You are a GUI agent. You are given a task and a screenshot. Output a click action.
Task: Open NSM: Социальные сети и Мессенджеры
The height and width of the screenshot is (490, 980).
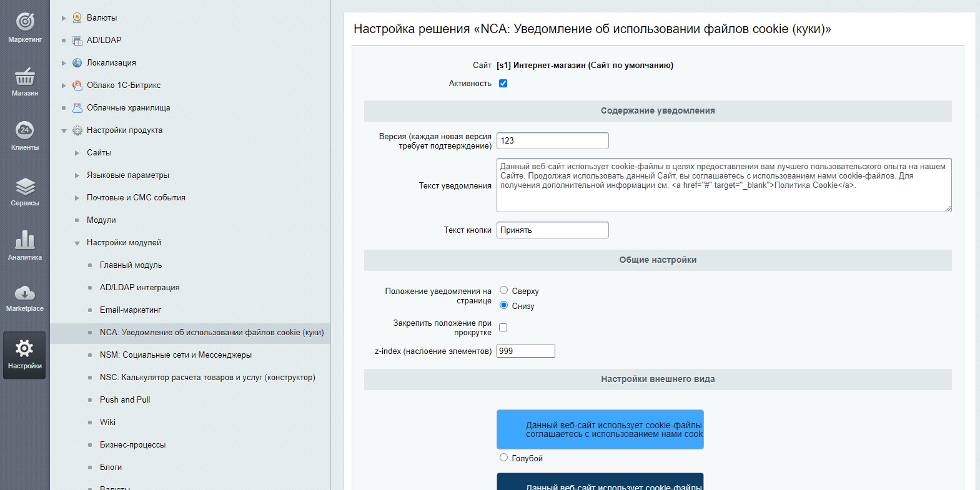click(x=176, y=355)
